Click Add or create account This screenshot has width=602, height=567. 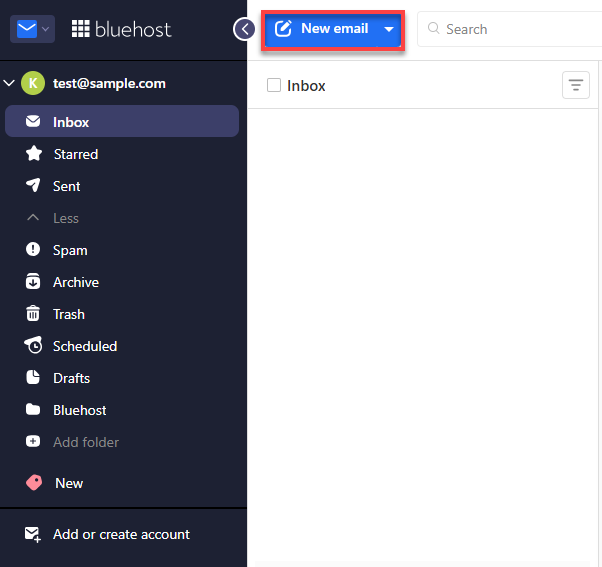[x=122, y=534]
